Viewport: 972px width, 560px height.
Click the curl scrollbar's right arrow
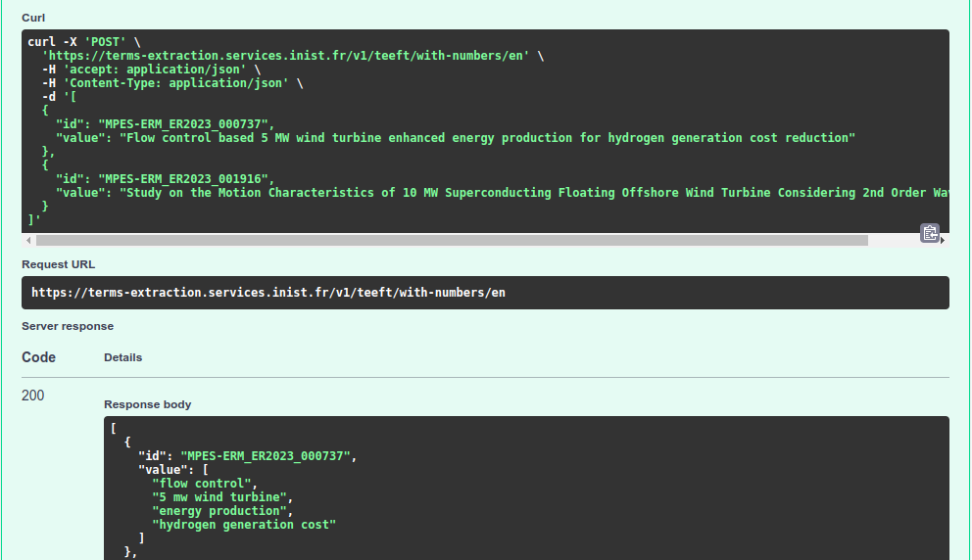pyautogui.click(x=943, y=240)
